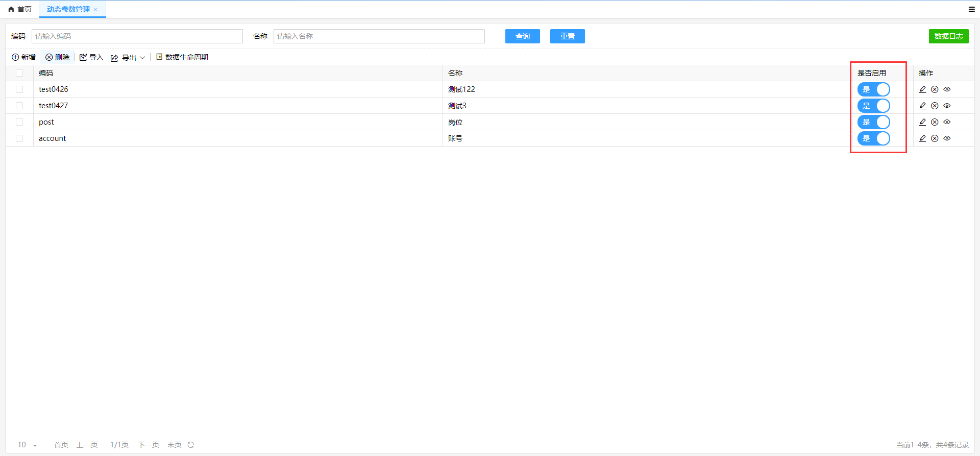
Task: View details of the account row with eye icon
Action: coord(947,138)
